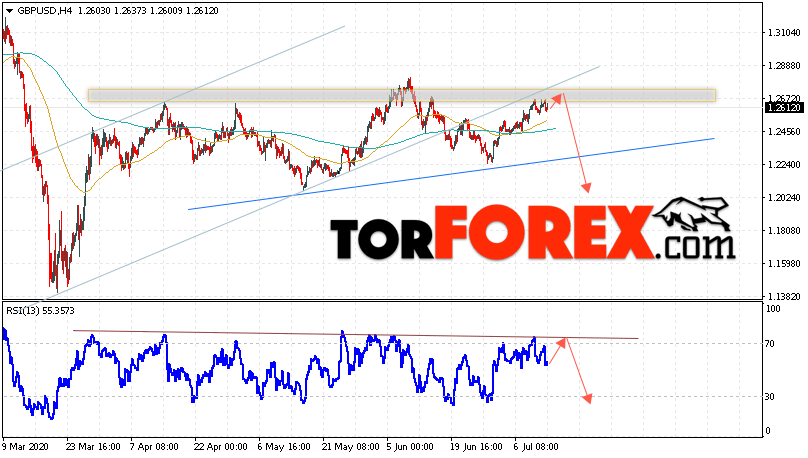The height and width of the screenshot is (458, 808).
Task: Select the 1.20240 price axis label
Action: [x=784, y=198]
